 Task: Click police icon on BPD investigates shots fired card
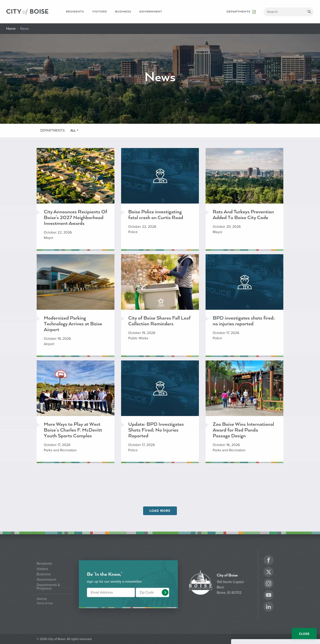[x=244, y=282]
